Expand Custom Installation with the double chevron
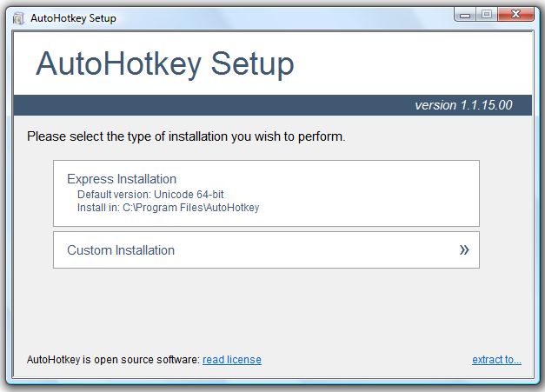The height and width of the screenshot is (392, 545). click(x=464, y=249)
